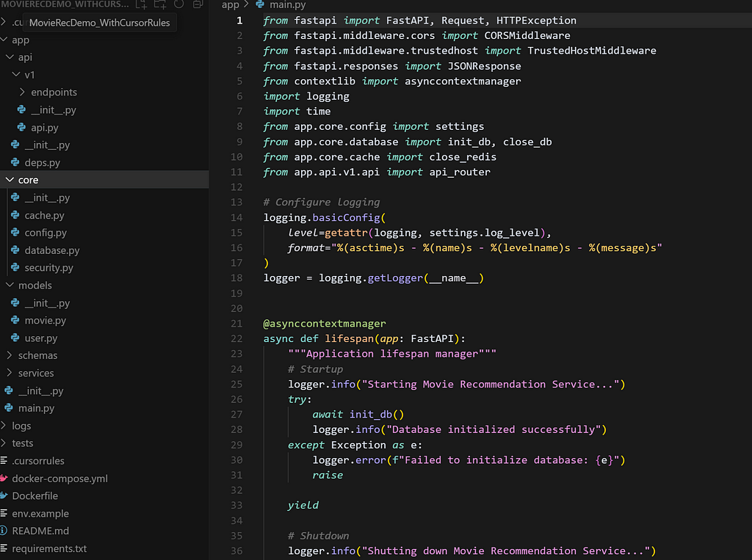Open user.py via its Python icon
Screen dimensions: 752x560
coord(15,338)
